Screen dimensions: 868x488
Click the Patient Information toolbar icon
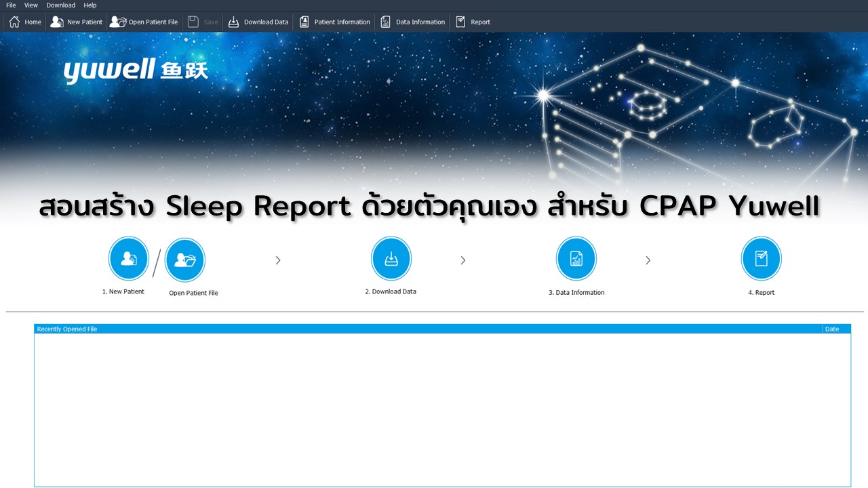304,22
